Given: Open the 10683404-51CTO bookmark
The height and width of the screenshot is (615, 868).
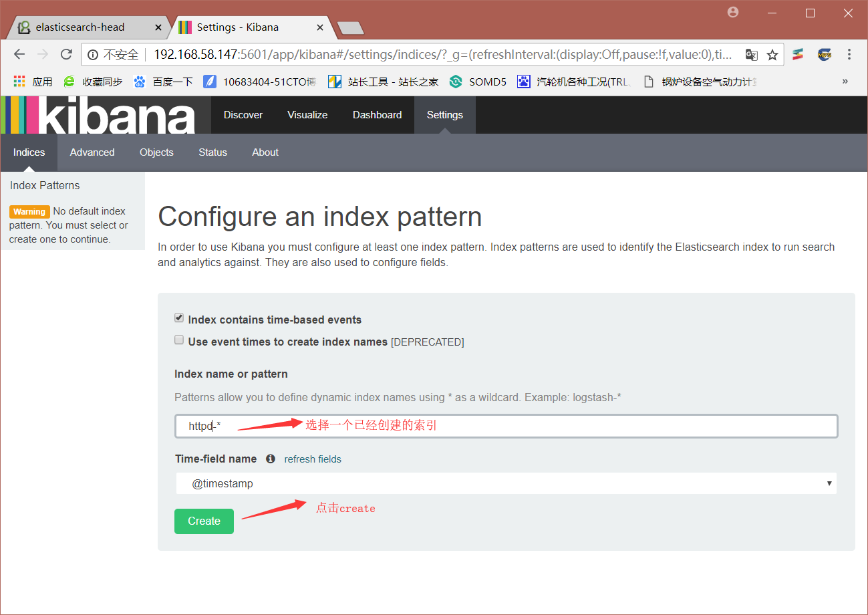Looking at the screenshot, I should (260, 82).
